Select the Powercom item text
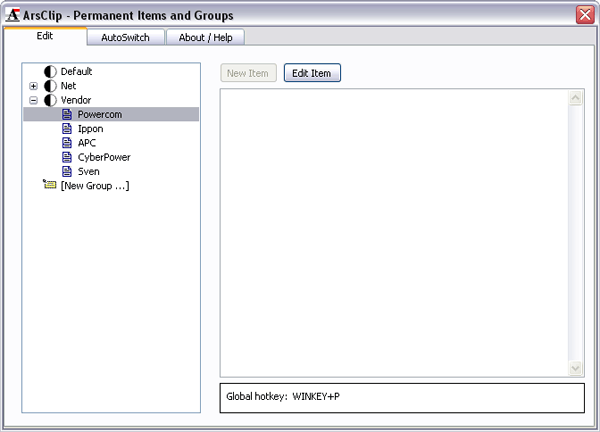 pyautogui.click(x=100, y=114)
